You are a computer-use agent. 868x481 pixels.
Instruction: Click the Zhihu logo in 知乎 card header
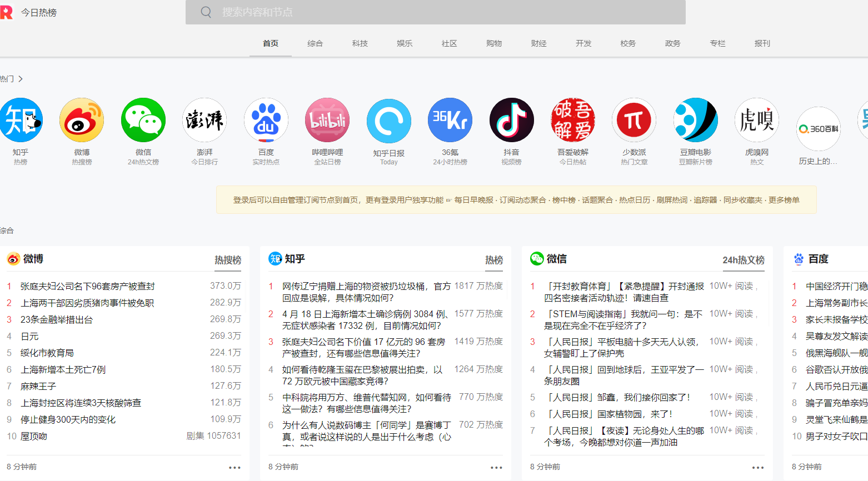275,259
